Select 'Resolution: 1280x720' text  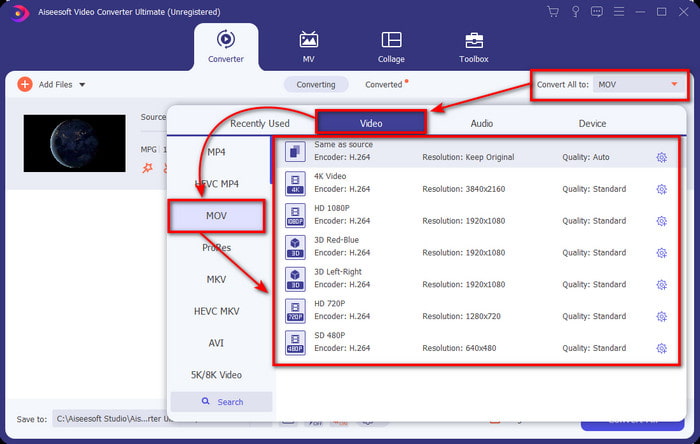[x=462, y=316]
